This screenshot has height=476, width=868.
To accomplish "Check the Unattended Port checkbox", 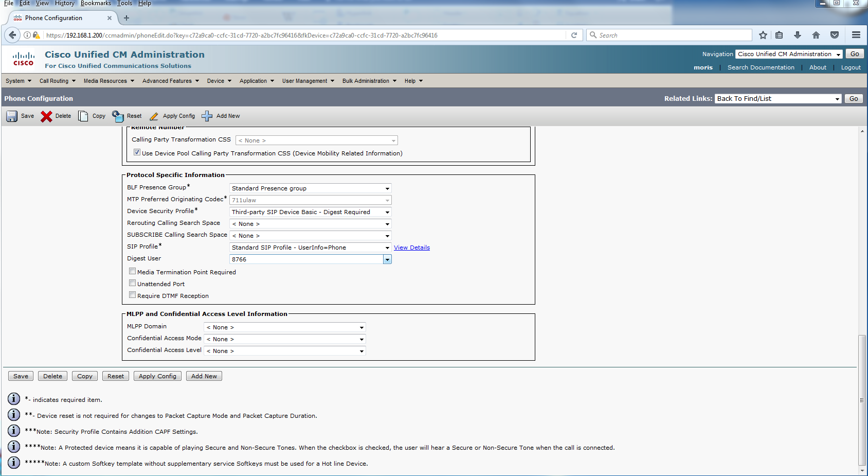I will tap(133, 283).
